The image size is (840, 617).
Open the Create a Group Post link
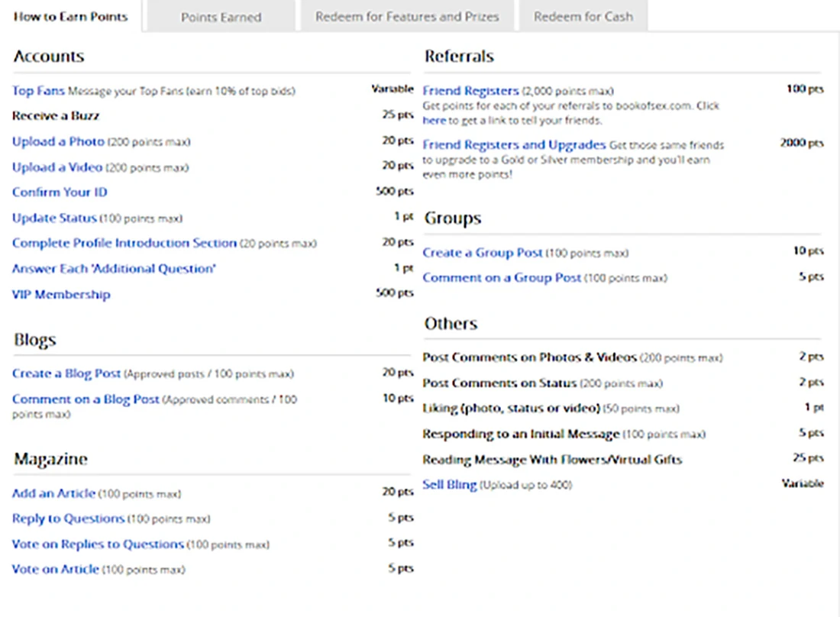(483, 253)
